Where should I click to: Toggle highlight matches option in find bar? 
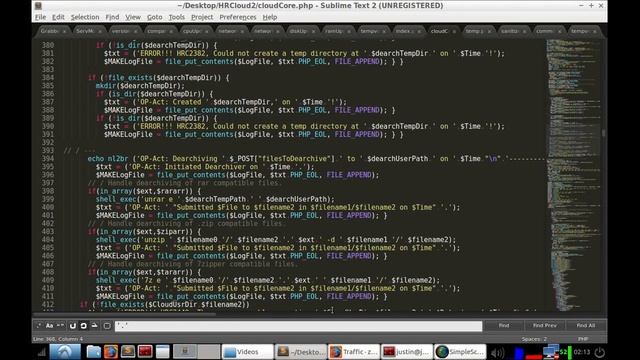pyautogui.click(x=107, y=326)
